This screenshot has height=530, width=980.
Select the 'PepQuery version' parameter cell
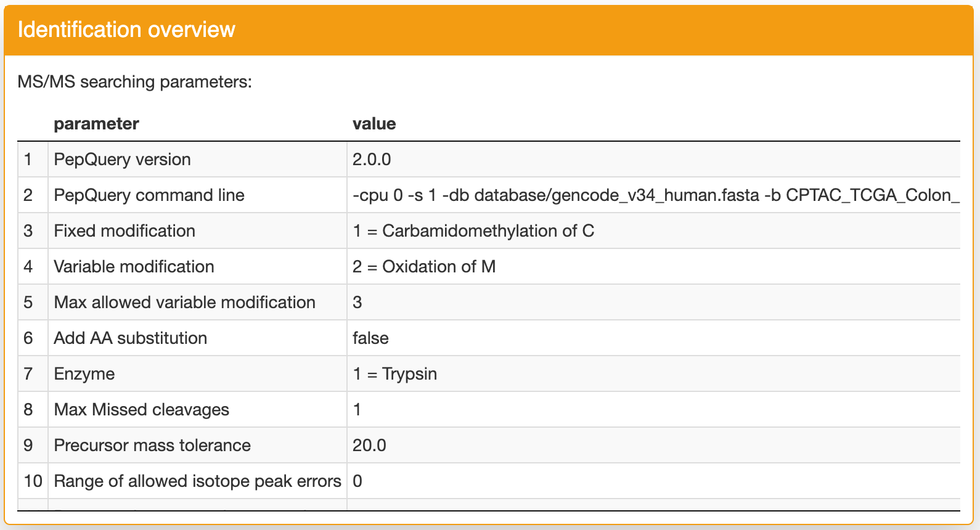tap(197, 160)
